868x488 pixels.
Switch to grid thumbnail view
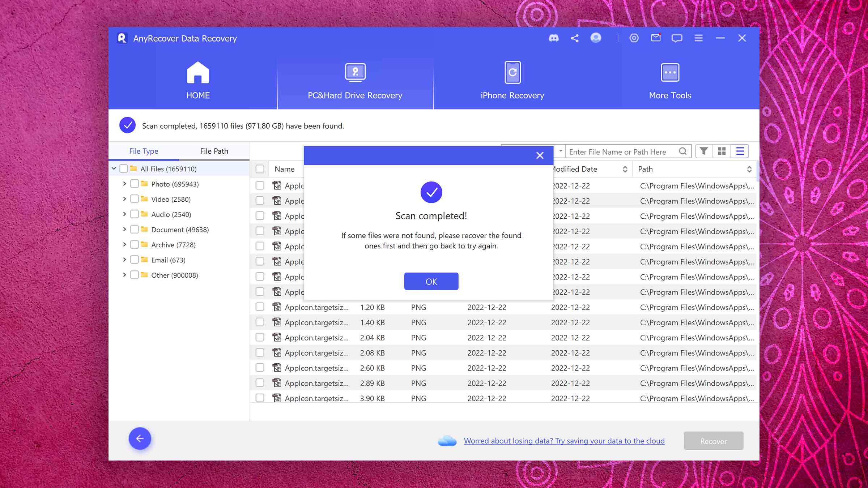722,151
